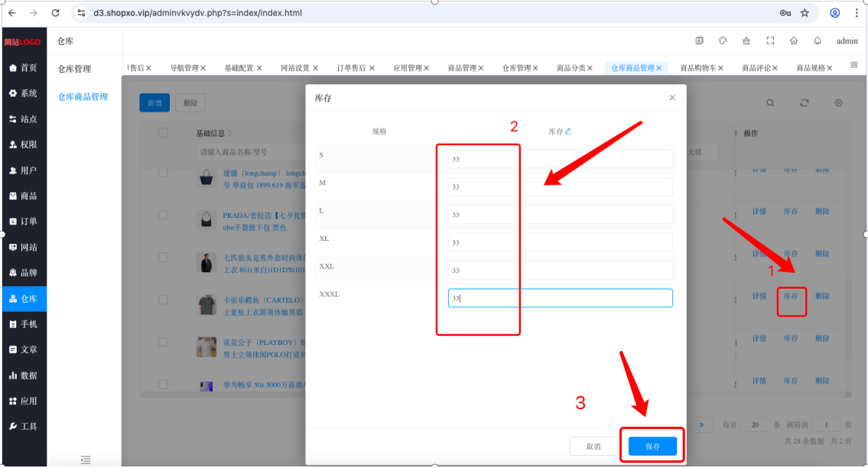Screen dimensions: 868x468
Task: Open 仓库管理 in the submenu
Action: pos(75,70)
